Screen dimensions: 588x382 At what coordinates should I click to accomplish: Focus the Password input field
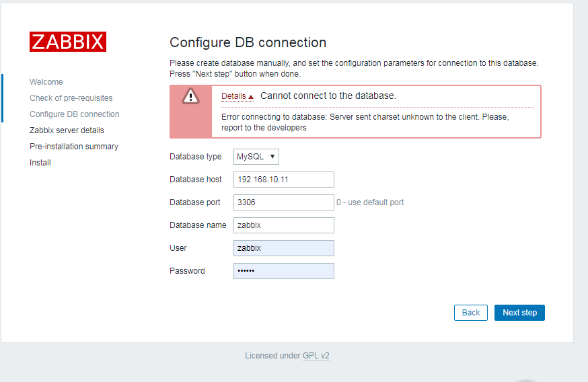283,271
